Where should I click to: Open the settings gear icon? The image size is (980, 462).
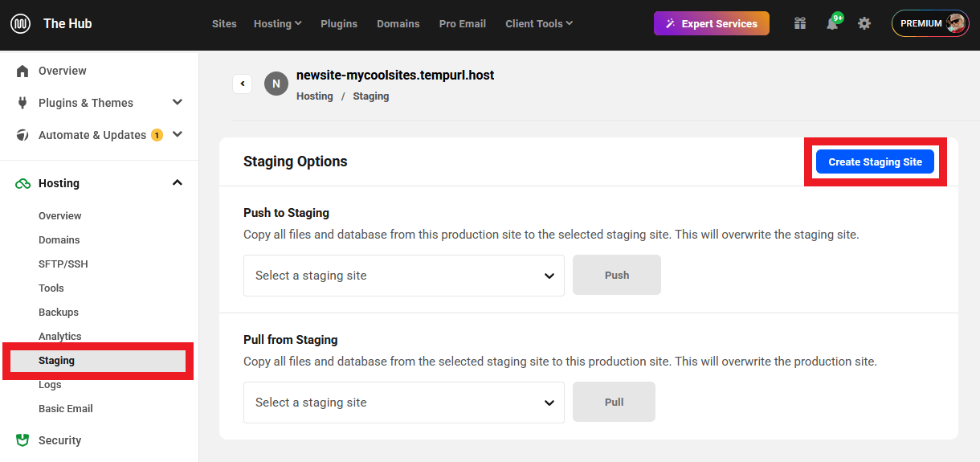(x=864, y=23)
